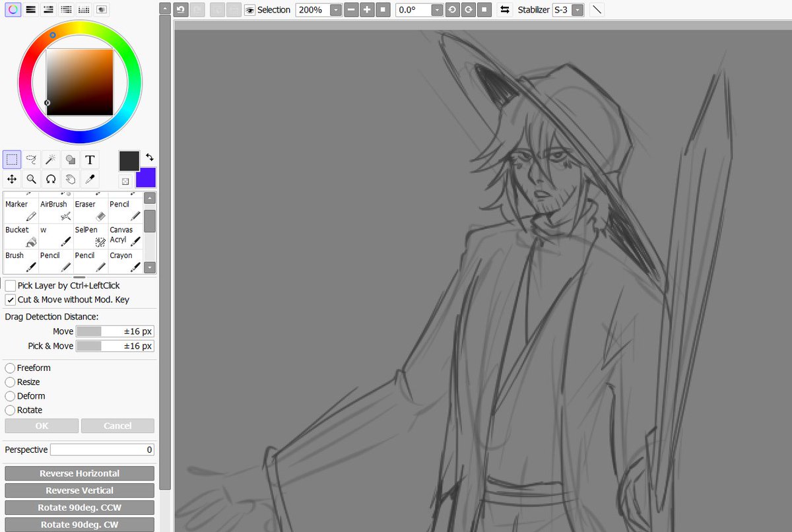Choose the Pencil tool next to Eraser

125,211
